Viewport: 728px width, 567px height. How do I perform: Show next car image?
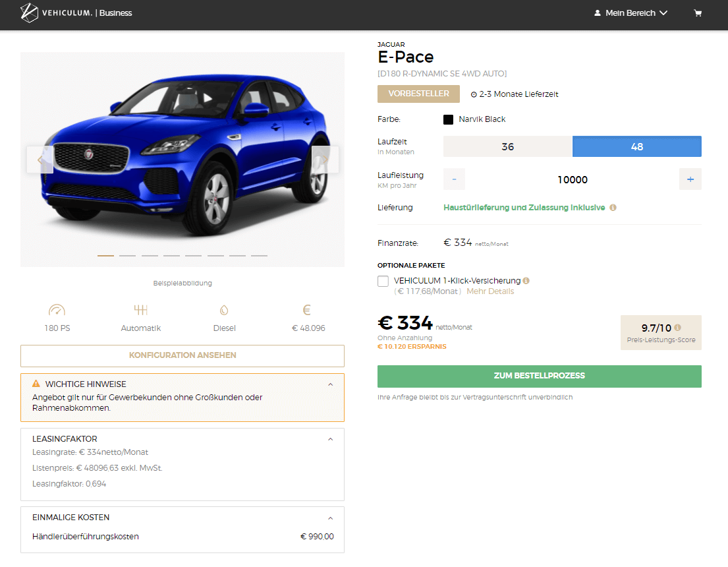click(x=325, y=160)
